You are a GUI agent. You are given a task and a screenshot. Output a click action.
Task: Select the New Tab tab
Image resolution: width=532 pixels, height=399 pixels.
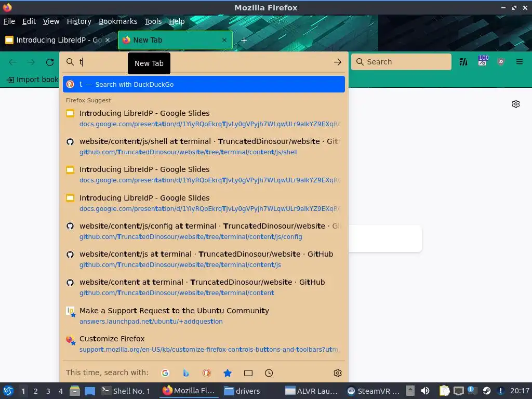click(x=175, y=40)
